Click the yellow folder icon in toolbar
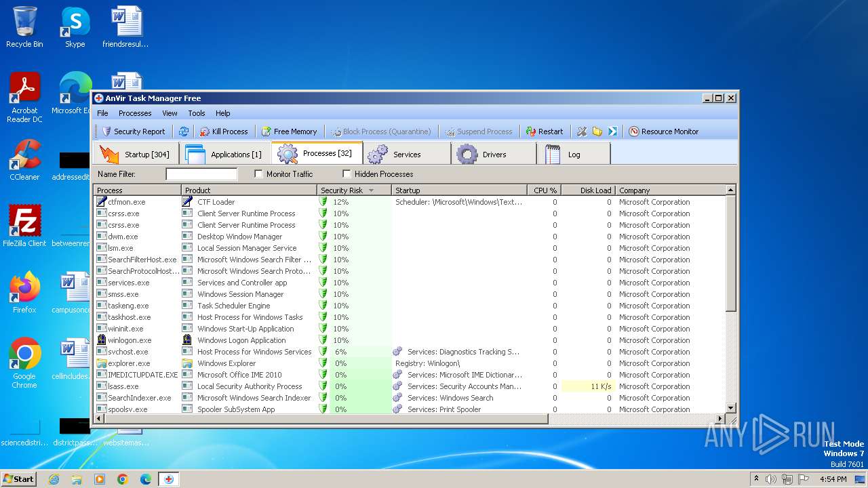Screen dimensions: 868x488 point(597,131)
